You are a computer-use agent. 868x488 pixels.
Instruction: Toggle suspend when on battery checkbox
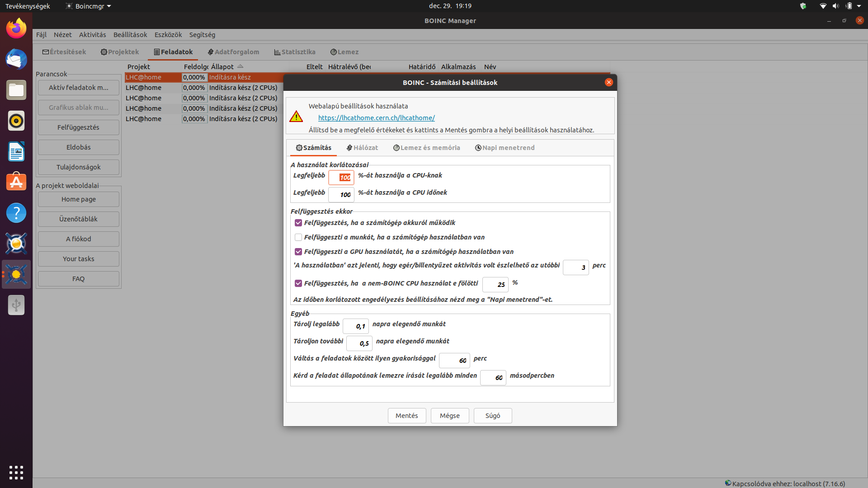298,223
